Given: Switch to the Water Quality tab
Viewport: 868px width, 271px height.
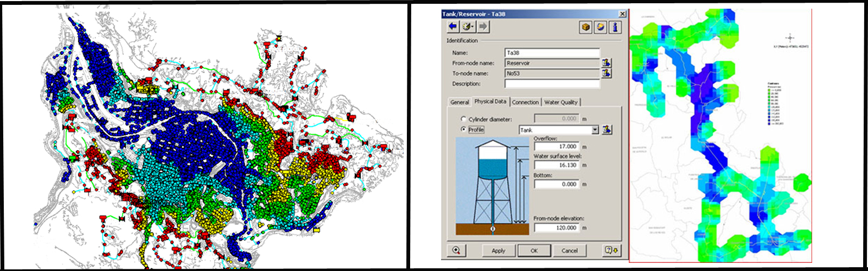Looking at the screenshot, I should point(561,102).
